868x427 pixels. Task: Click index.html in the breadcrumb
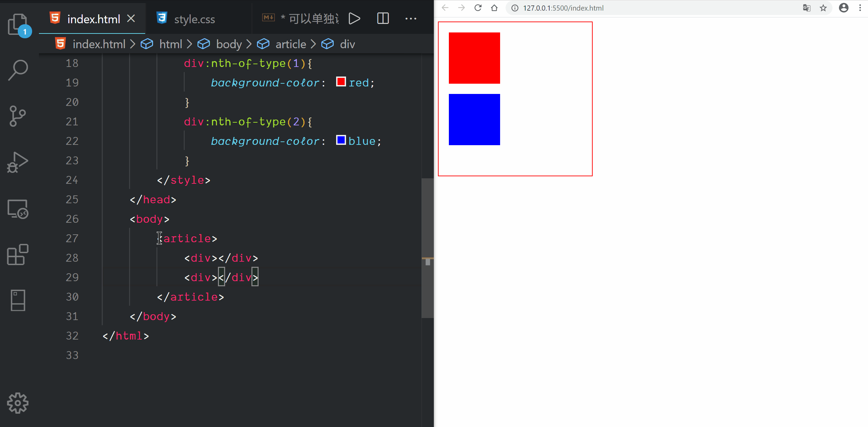pos(99,44)
